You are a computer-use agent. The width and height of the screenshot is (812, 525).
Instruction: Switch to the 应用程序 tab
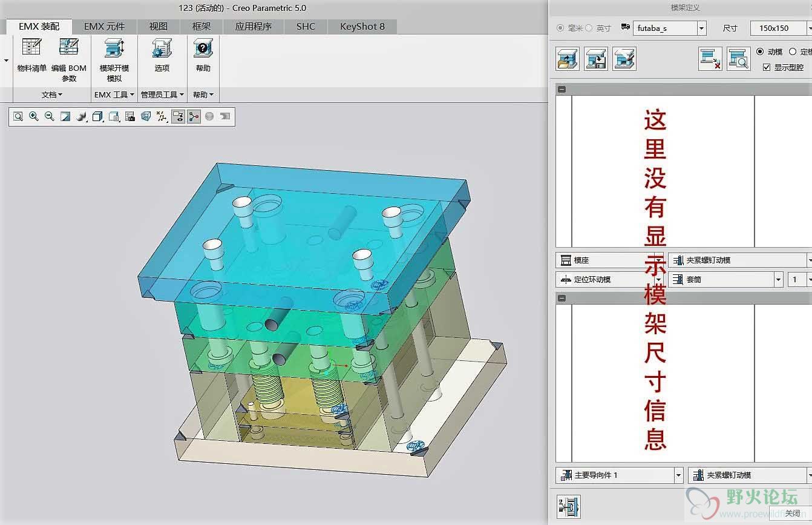[254, 27]
